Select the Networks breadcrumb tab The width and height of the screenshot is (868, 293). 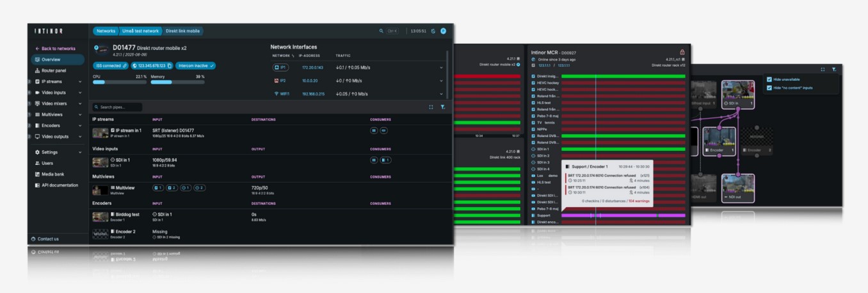[106, 31]
